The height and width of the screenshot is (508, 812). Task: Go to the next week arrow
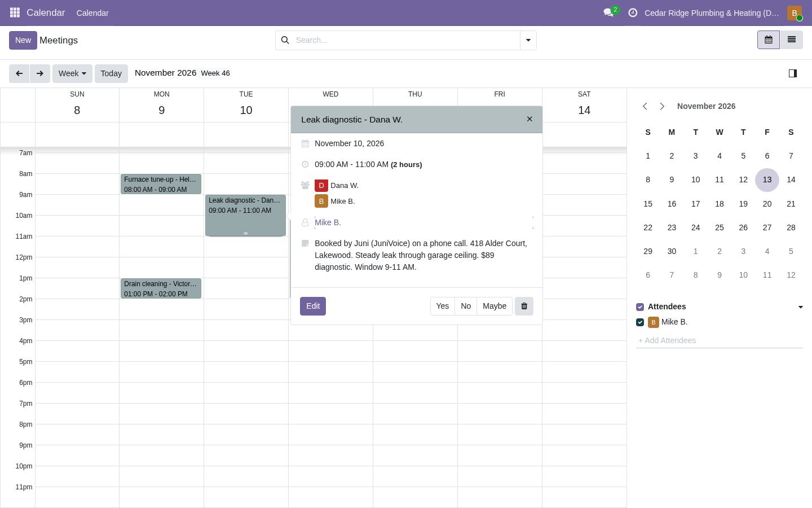pos(39,73)
